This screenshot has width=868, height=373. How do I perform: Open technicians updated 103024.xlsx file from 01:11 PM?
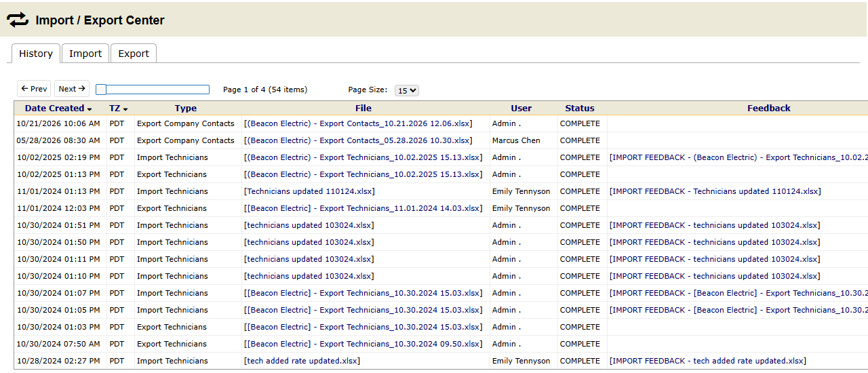click(309, 259)
